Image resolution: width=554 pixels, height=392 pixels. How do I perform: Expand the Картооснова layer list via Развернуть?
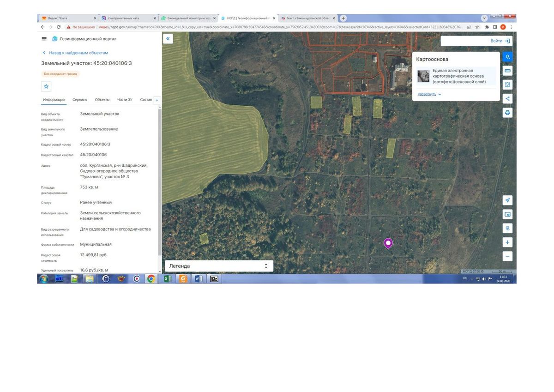click(429, 94)
